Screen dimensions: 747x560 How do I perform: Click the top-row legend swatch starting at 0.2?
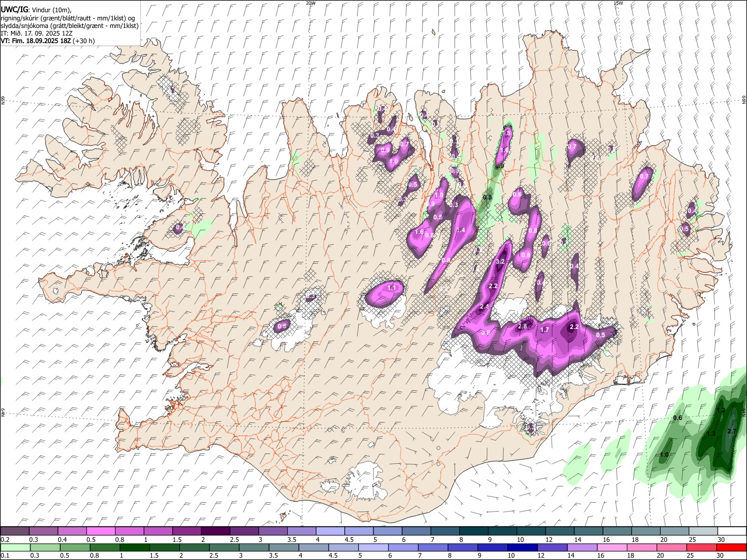point(15,531)
